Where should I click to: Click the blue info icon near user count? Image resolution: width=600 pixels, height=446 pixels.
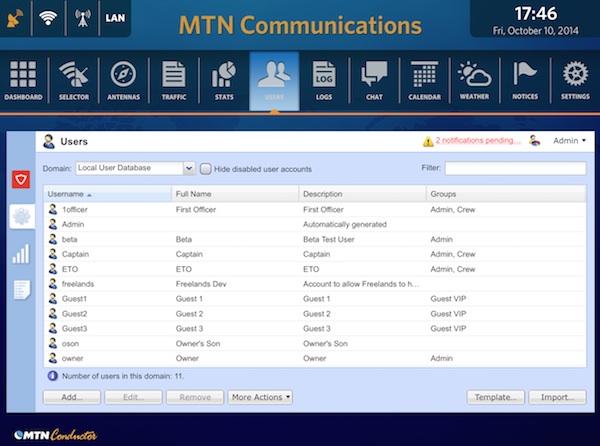[52, 376]
